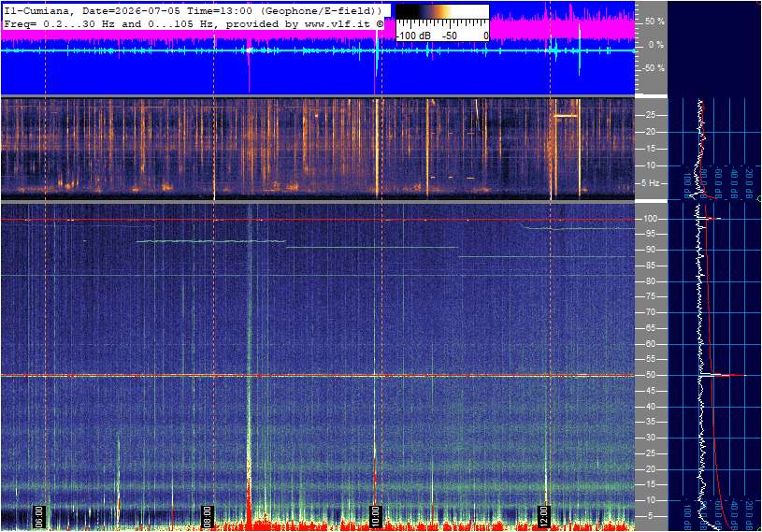Click the '40' tick on the E-field frequency axis
Screen dimensions: 762x532
tap(650, 407)
